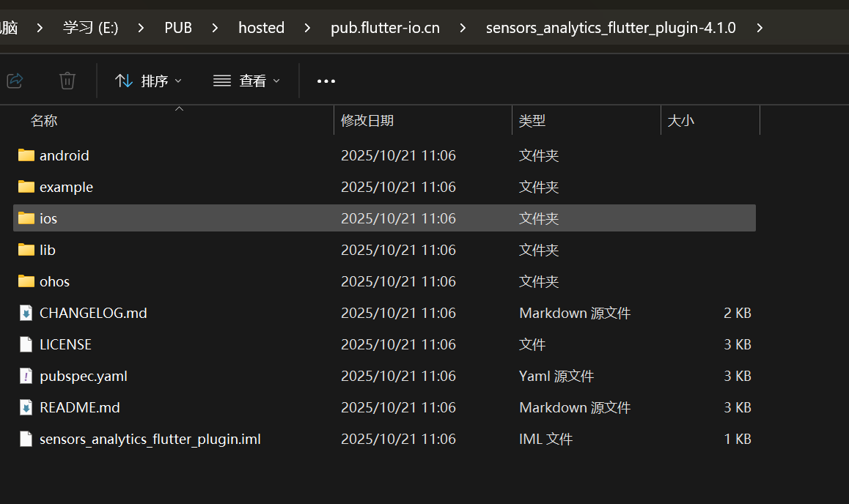Expand chevron after sensors_analytics_flutter_plugin-4.1.0 breadcrumb
The image size is (849, 504).
click(x=760, y=28)
